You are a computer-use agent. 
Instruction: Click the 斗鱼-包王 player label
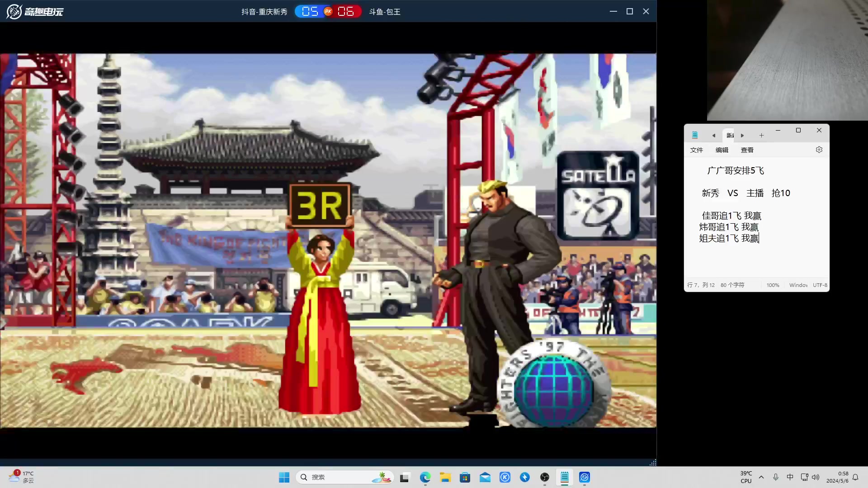click(385, 12)
